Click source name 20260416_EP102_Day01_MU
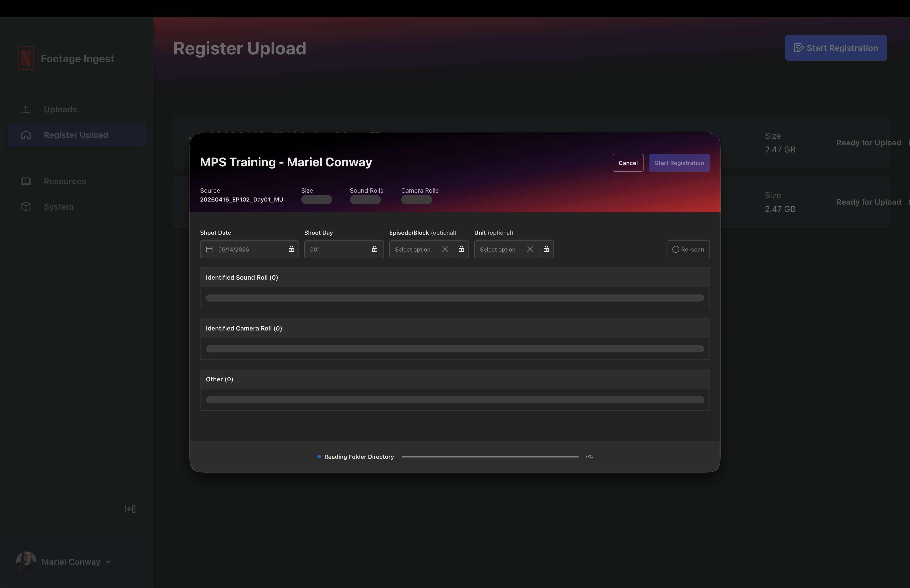Image resolution: width=910 pixels, height=588 pixels. coord(242,200)
